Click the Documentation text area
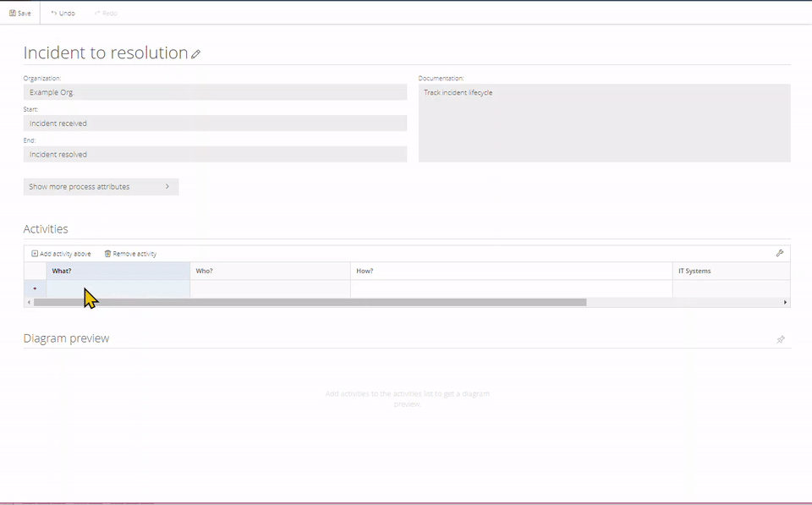 (x=604, y=123)
